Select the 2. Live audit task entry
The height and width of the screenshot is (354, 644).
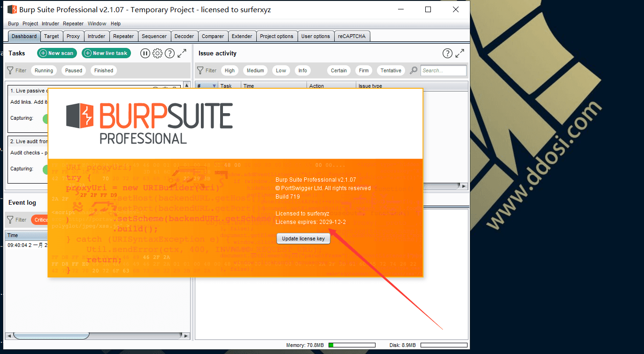tap(28, 160)
